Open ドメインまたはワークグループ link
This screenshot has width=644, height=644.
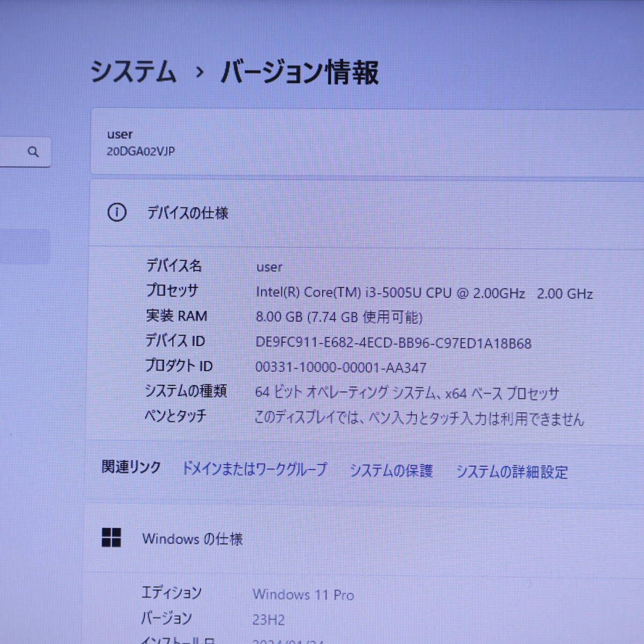[255, 469]
